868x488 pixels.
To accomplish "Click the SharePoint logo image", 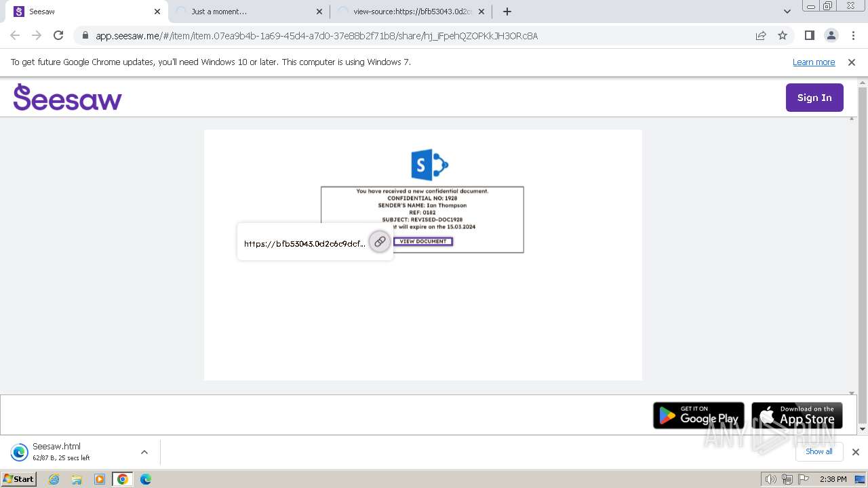I will click(x=430, y=165).
